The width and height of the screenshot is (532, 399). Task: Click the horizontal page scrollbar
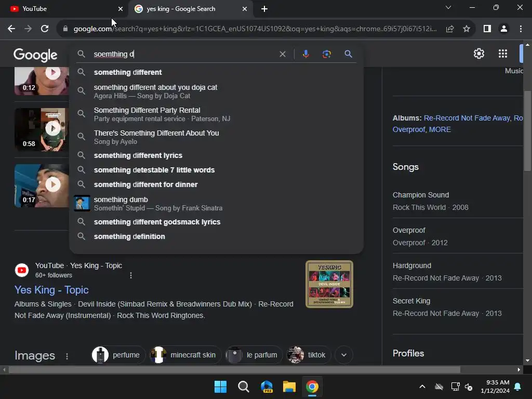coord(234,369)
